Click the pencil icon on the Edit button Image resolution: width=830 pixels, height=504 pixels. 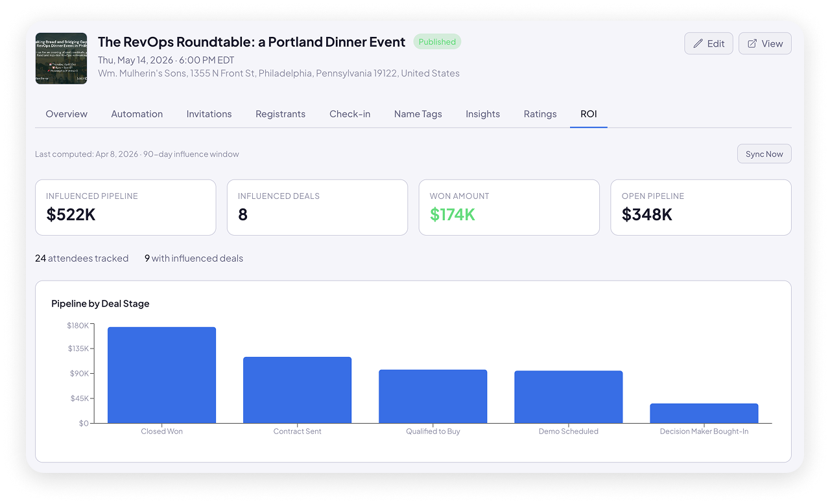[x=698, y=43]
